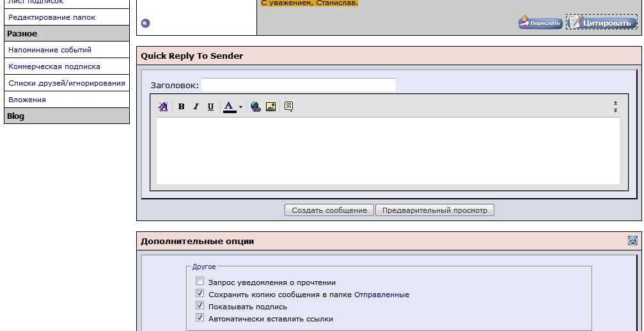
Task: Open the text color dropdown arrow
Action: pyautogui.click(x=240, y=107)
